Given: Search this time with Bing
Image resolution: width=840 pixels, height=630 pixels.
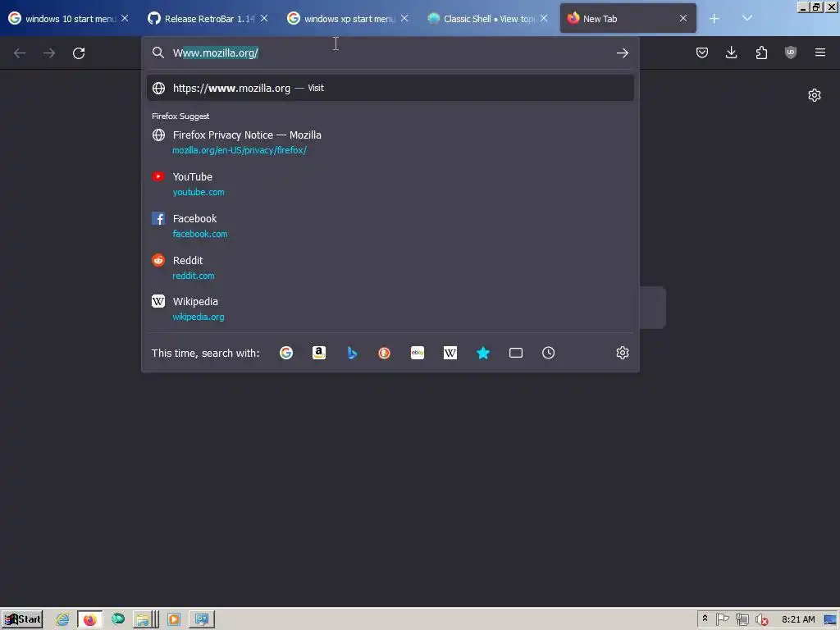Looking at the screenshot, I should point(352,353).
